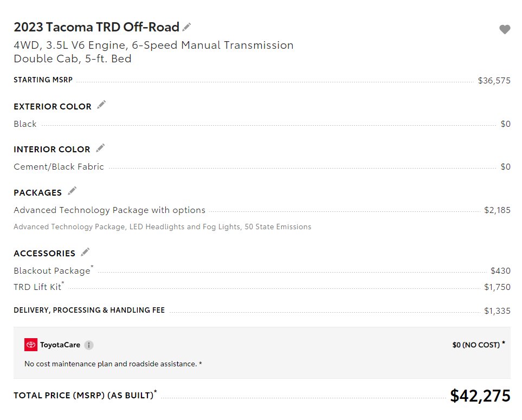Click the red Toyota logo

point(31,345)
